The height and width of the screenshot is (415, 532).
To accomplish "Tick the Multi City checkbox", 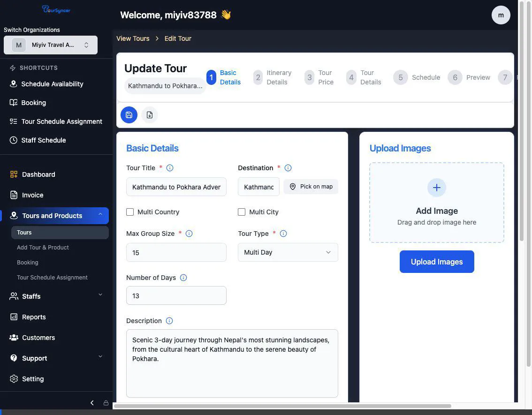I will [x=242, y=212].
